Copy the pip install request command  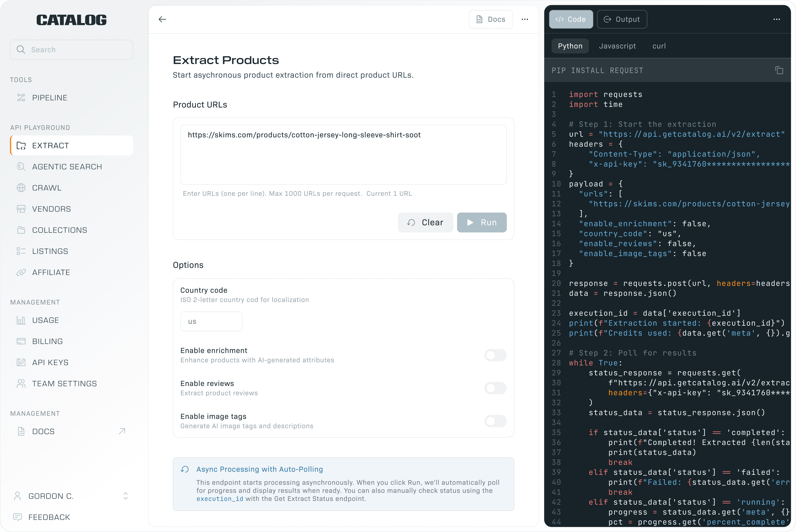[x=779, y=71]
